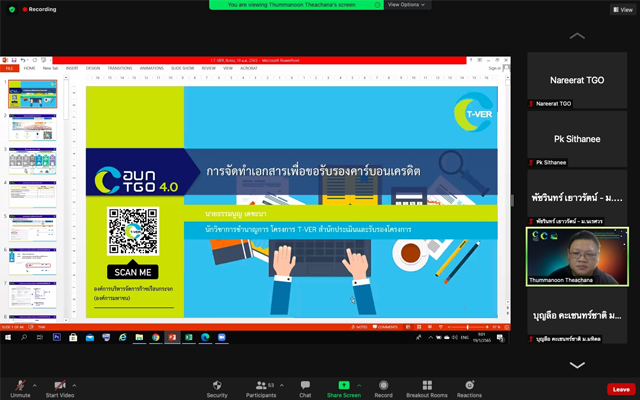The width and height of the screenshot is (640, 400).
Task: Open Windows notification center icon
Action: click(500, 338)
